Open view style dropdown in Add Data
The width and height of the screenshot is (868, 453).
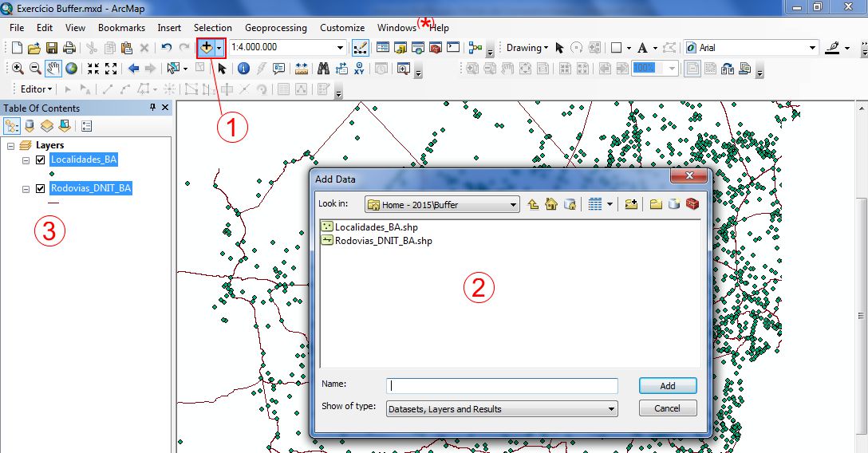pyautogui.click(x=610, y=204)
